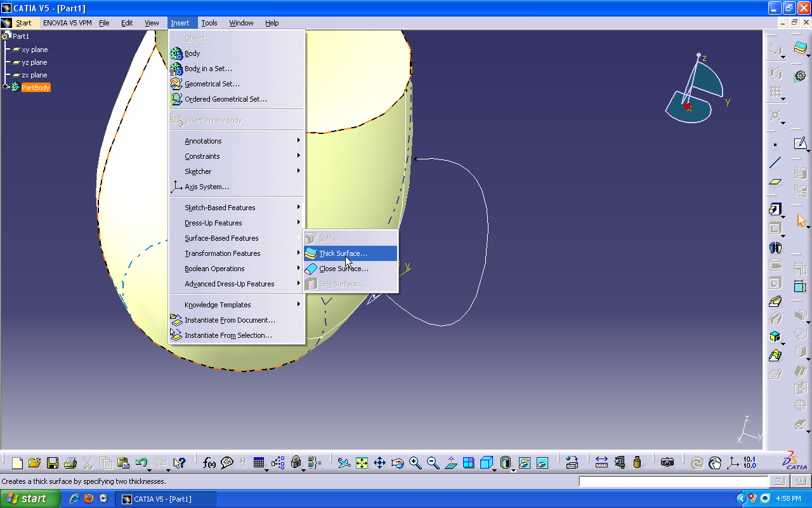The image size is (812, 508).
Task: Select the Measure Between ruler icon
Action: [x=601, y=463]
